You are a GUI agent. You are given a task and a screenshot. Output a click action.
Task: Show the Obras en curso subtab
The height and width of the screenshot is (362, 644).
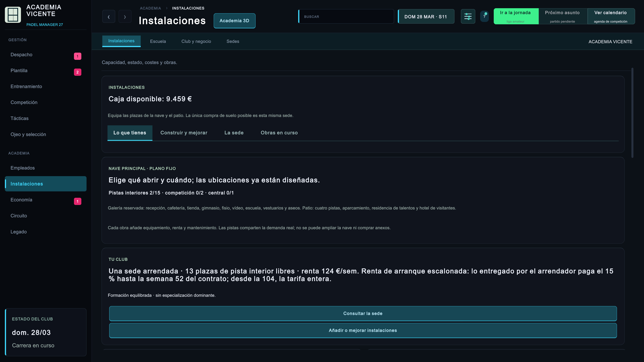279,133
